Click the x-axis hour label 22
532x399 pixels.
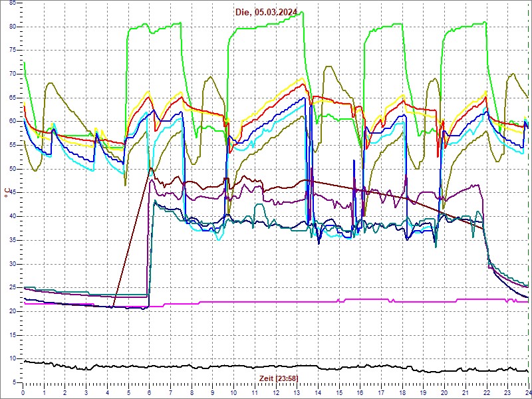click(487, 392)
